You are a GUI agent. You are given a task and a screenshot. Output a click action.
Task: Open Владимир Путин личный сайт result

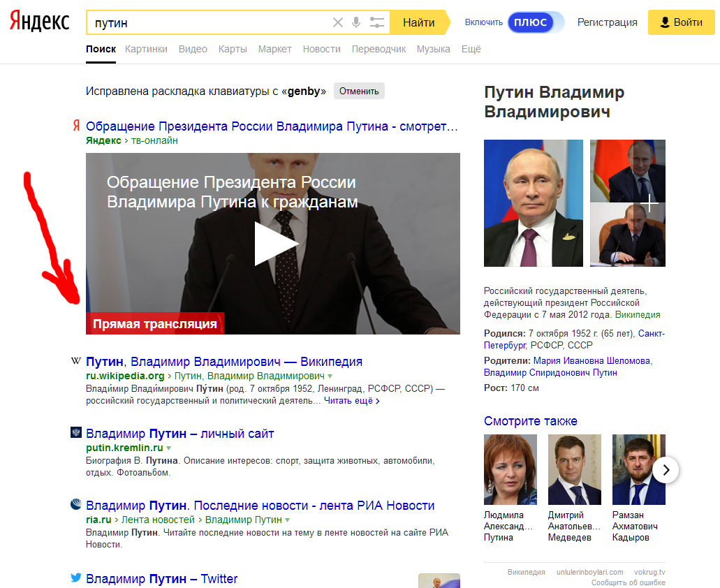pos(180,434)
